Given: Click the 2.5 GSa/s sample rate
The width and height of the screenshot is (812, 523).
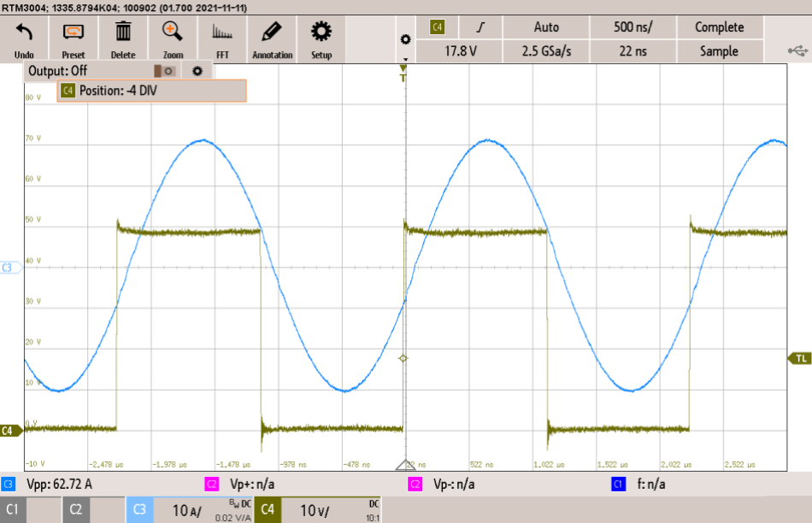Looking at the screenshot, I should 546,51.
